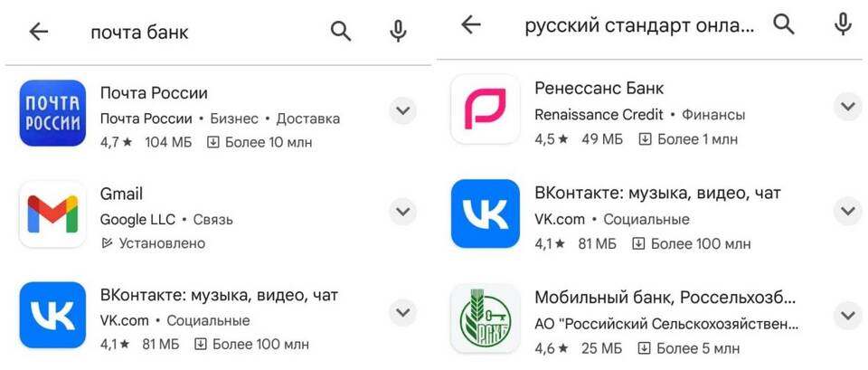Expand Ренессанс Банк entry chevron
The image size is (868, 370).
click(x=848, y=107)
